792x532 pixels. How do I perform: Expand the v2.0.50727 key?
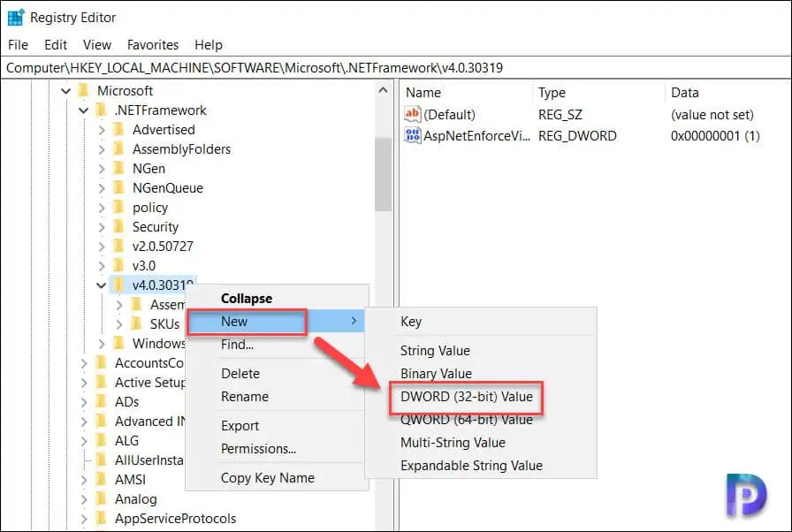point(102,247)
